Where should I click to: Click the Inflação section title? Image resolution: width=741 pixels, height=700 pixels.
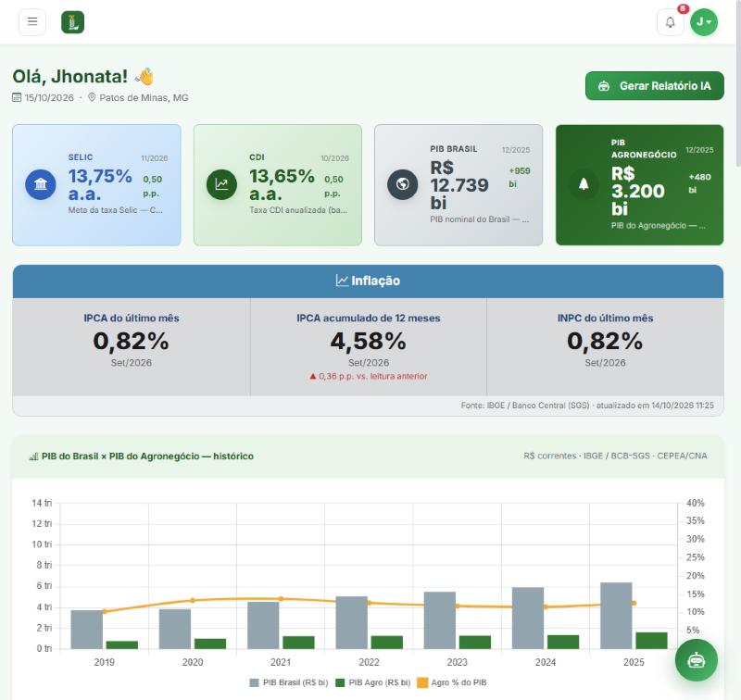(376, 281)
